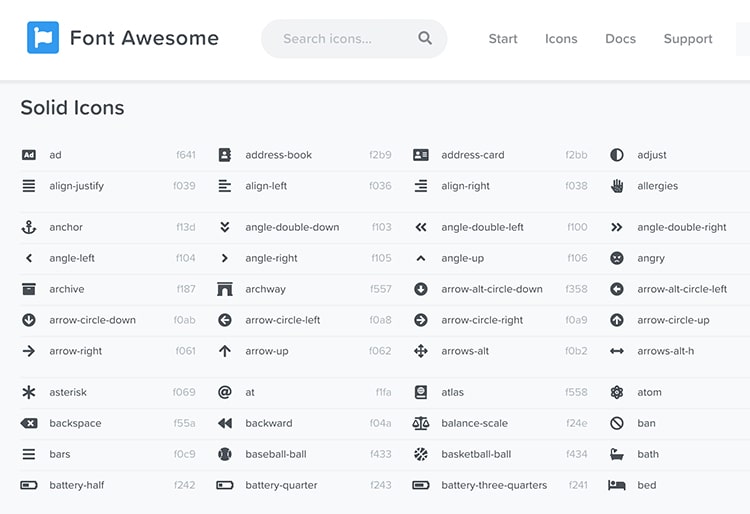Select the arrow-alt-circle-left icon
Viewport: 750px width, 514px height.
617,289
